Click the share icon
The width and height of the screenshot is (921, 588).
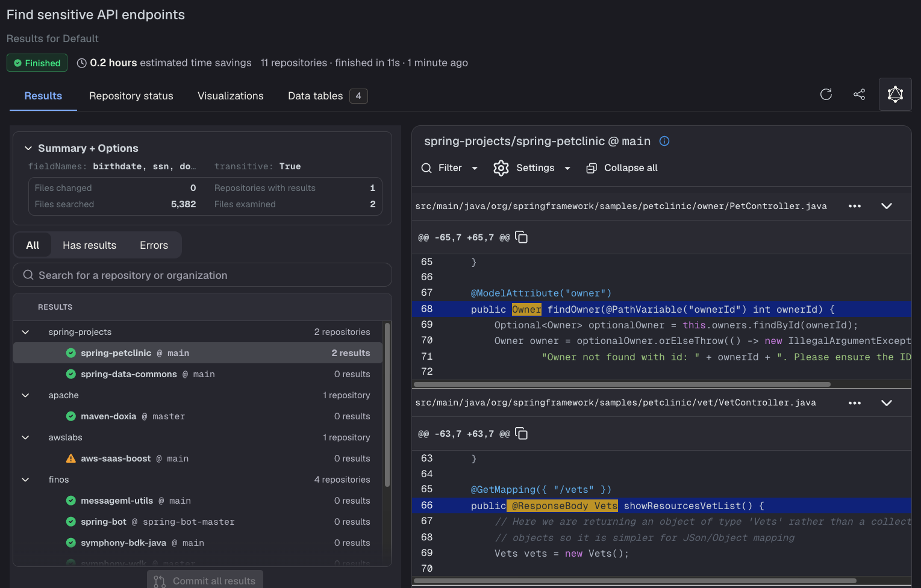860,94
